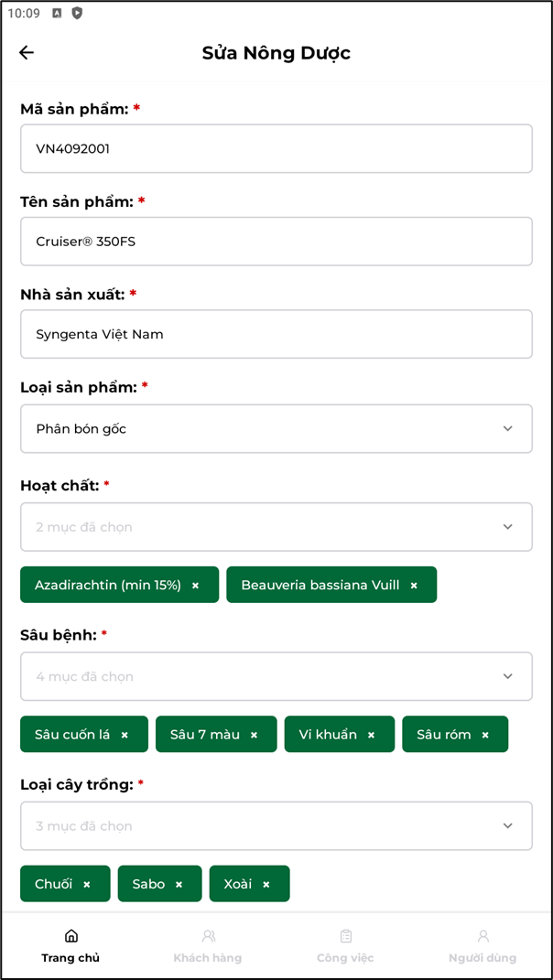Delete the Vi khuẩn tag
This screenshot has height=980, width=553.
(371, 735)
